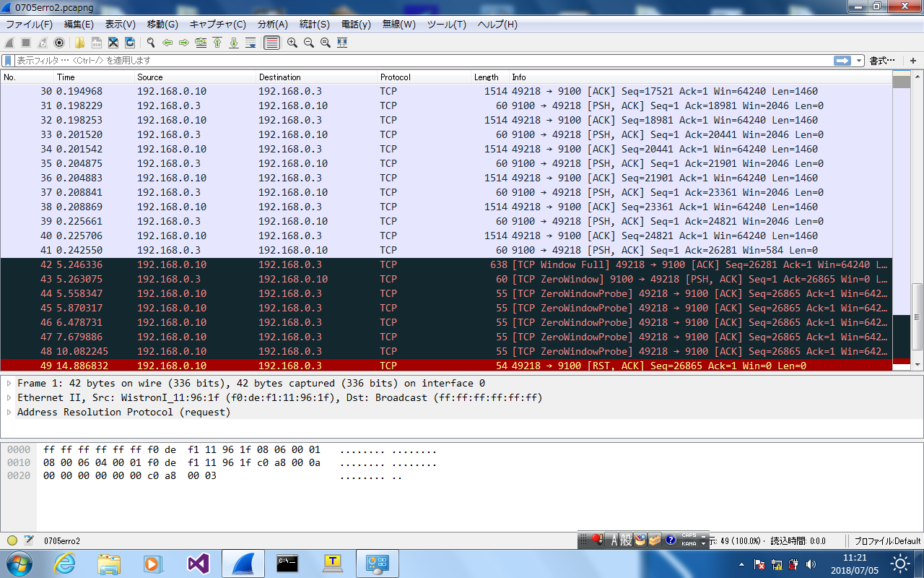Open the 分析(A) menu

[272, 25]
